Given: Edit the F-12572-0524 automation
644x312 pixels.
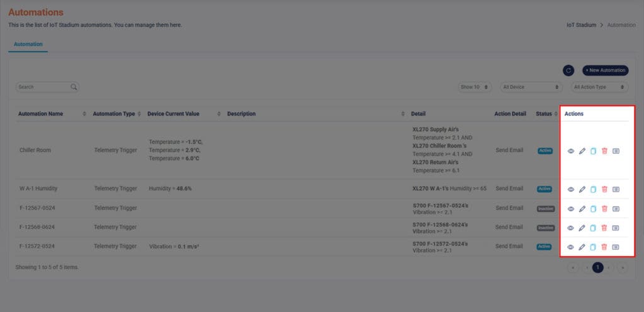Looking at the screenshot, I should (582, 247).
